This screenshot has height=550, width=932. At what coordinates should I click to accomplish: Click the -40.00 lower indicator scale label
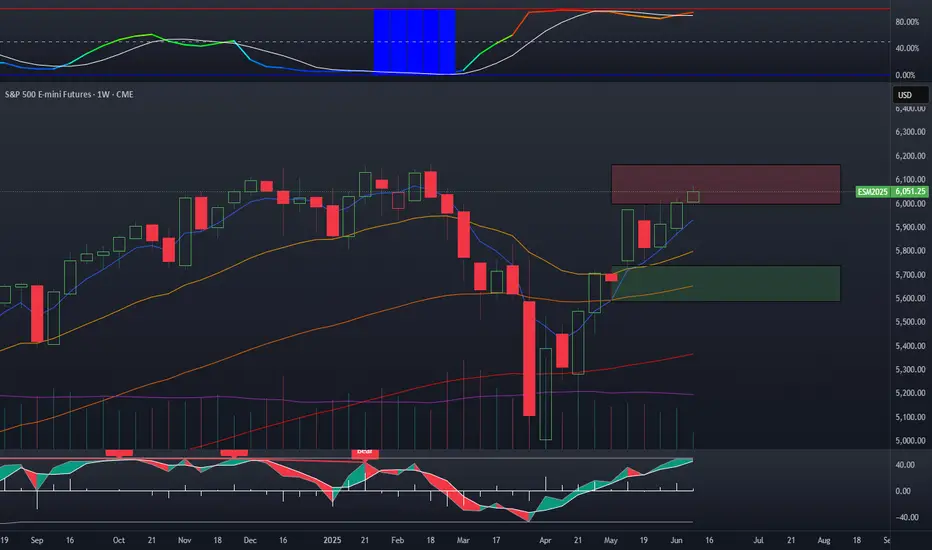[x=906, y=517]
